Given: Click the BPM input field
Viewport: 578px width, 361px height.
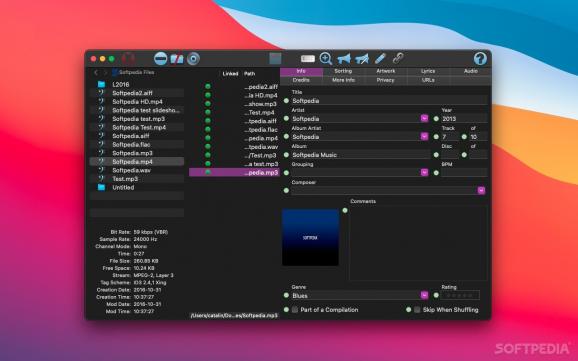Looking at the screenshot, I should (x=464, y=173).
